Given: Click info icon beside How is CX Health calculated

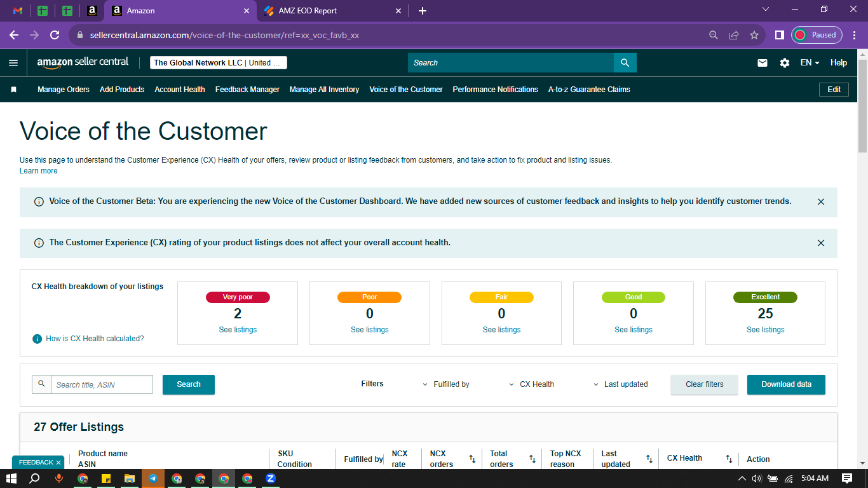Looking at the screenshot, I should coord(37,339).
